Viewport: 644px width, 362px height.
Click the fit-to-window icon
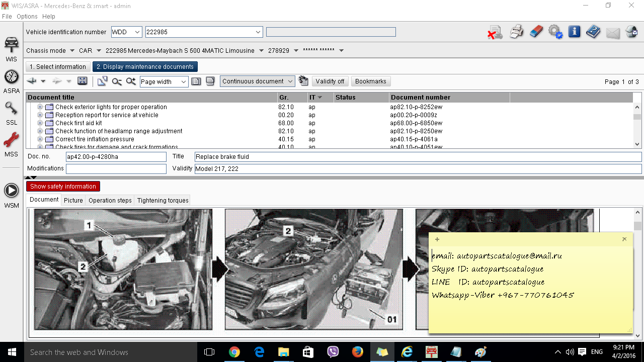pyautogui.click(x=83, y=81)
